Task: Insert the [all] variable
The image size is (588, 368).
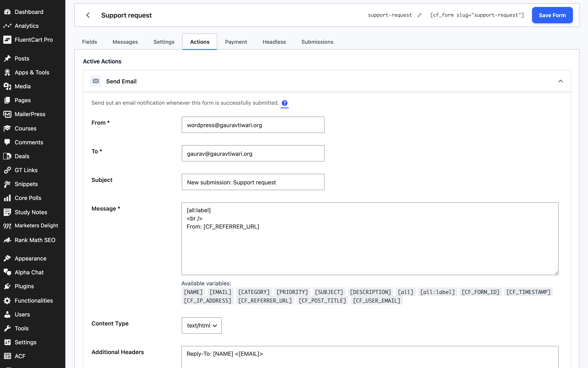Action: [x=405, y=292]
